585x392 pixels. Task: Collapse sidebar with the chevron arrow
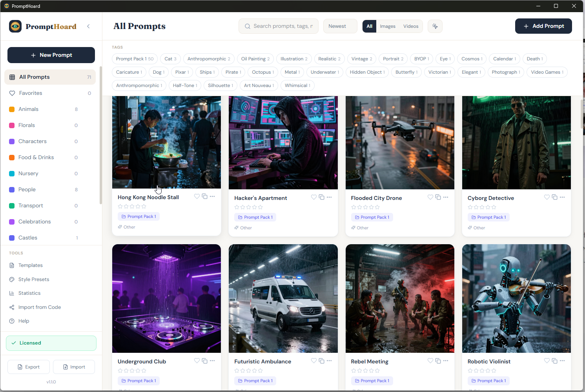[x=88, y=26]
